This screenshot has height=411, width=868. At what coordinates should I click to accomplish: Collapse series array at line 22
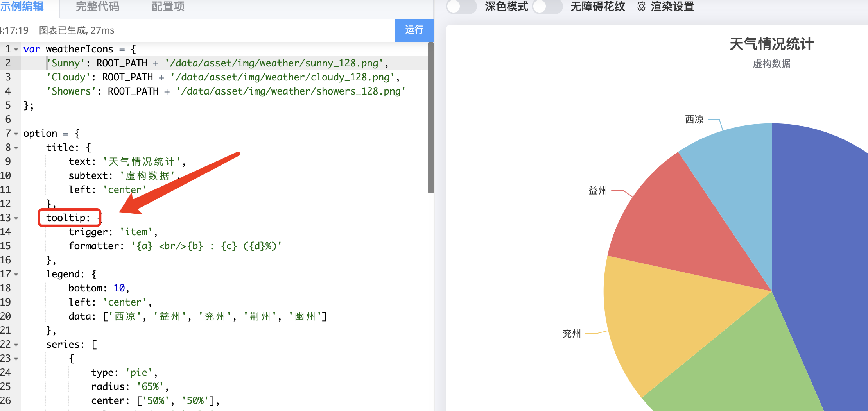click(x=16, y=345)
